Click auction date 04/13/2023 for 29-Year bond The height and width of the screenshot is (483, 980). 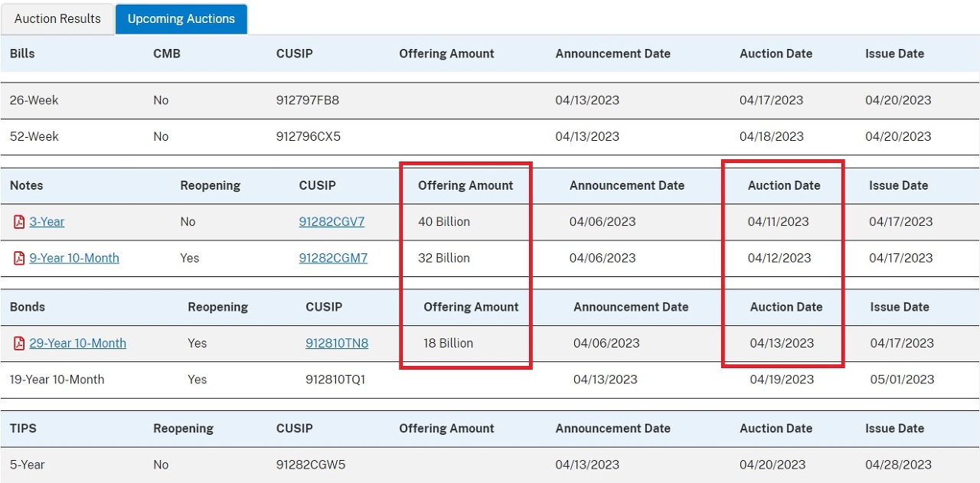coord(782,343)
